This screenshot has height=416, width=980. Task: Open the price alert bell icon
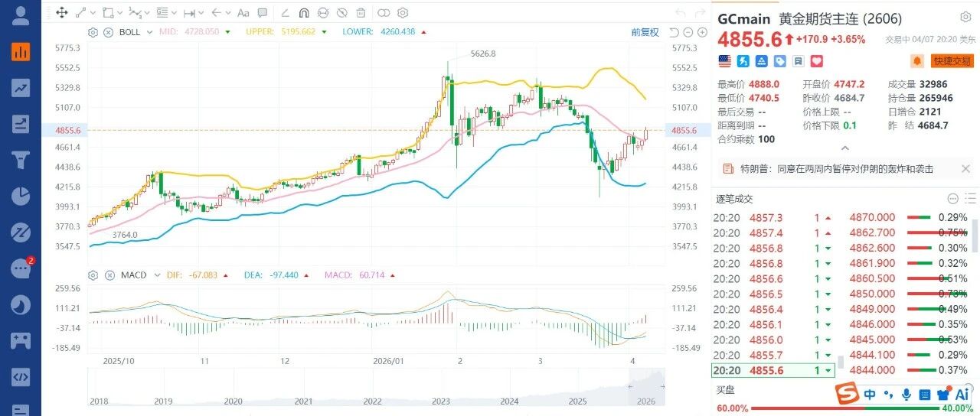coord(917,60)
